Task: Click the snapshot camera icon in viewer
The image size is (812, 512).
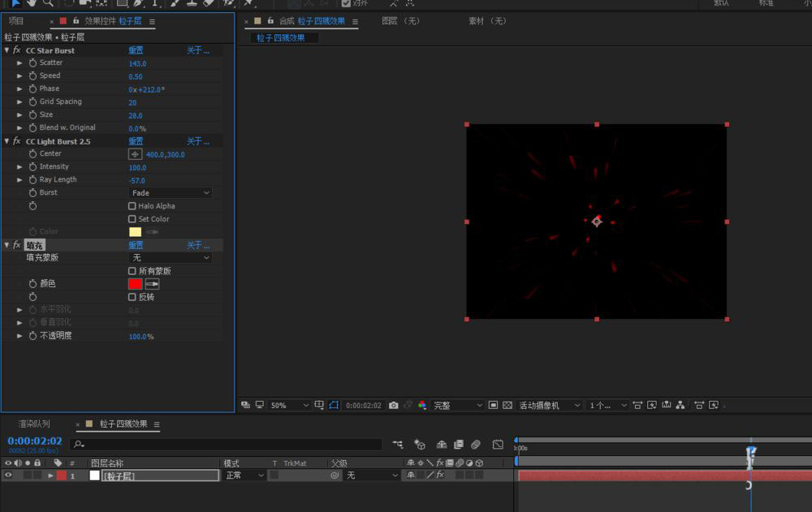Action: tap(394, 405)
